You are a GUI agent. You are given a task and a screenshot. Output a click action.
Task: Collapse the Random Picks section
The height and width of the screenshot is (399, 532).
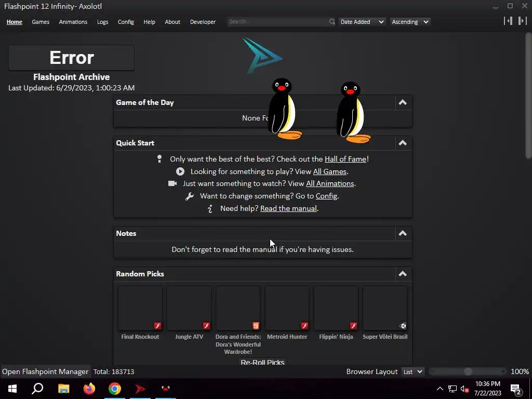(x=403, y=274)
